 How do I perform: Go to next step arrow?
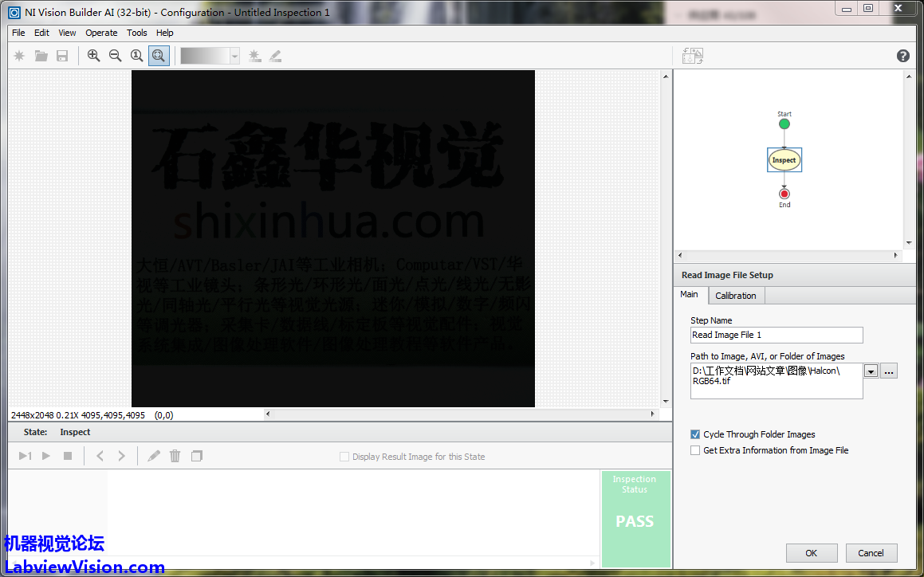121,456
